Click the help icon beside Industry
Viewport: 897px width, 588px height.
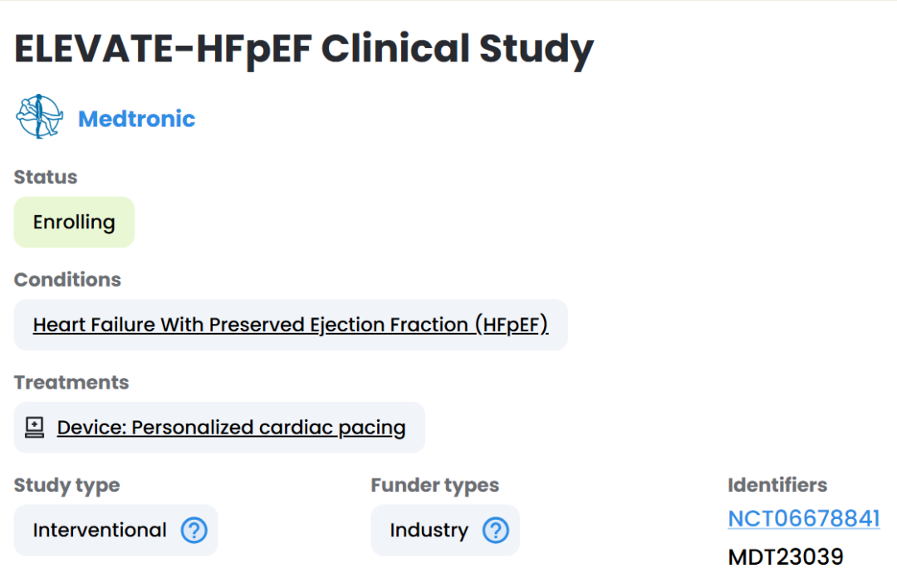coord(495,530)
